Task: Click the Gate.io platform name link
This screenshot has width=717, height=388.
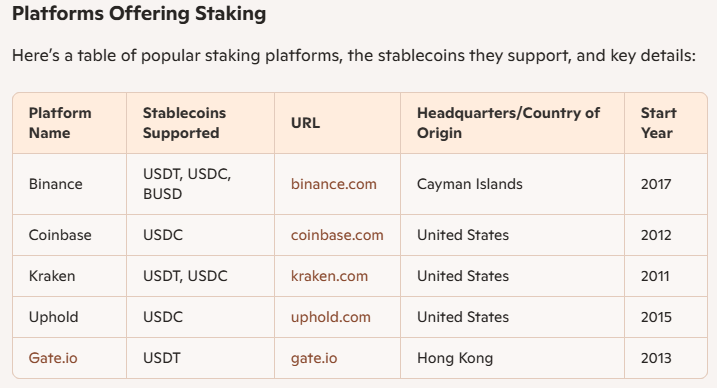Action: [x=53, y=358]
